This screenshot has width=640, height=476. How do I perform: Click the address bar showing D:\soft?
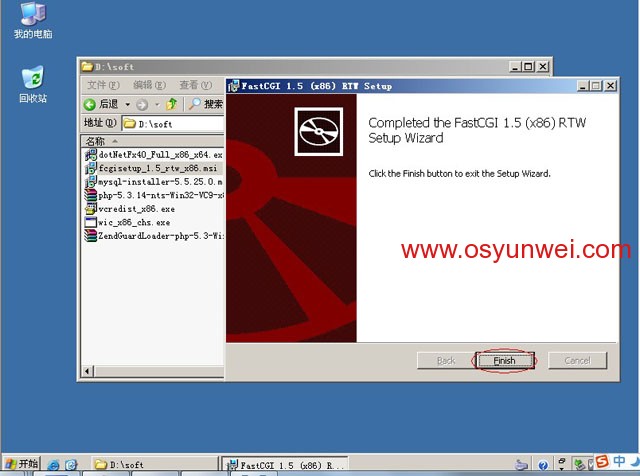pos(173,124)
